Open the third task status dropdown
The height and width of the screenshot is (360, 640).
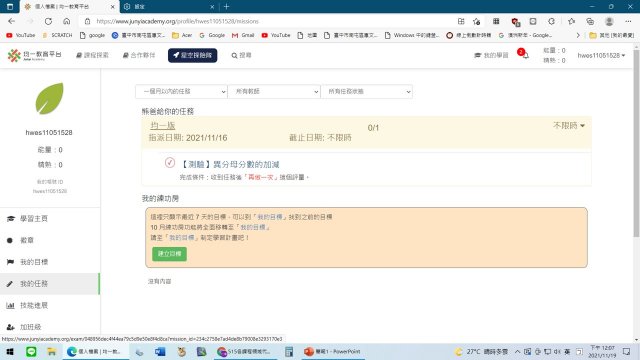coord(367,91)
